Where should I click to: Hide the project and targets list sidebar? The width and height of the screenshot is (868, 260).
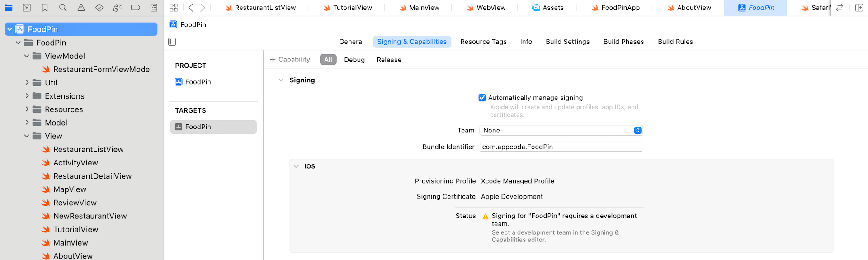coord(172,42)
